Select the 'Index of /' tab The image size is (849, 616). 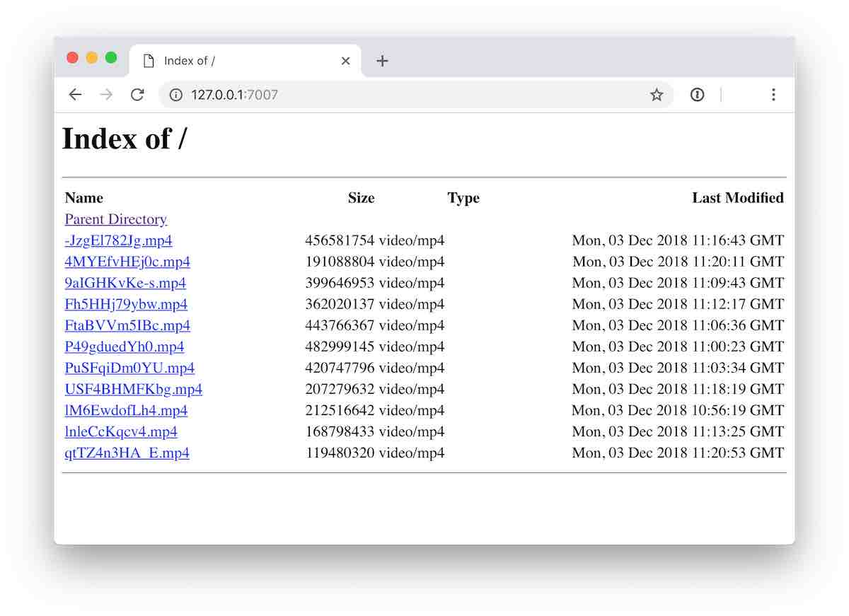point(246,61)
